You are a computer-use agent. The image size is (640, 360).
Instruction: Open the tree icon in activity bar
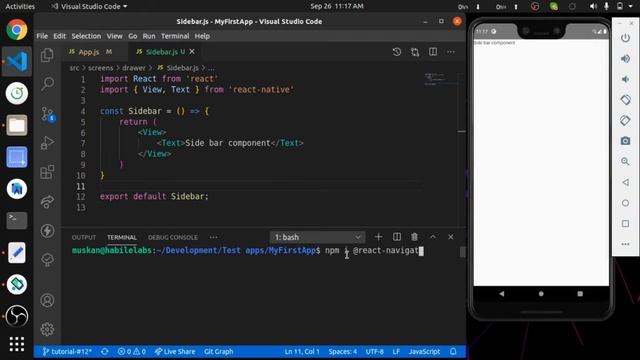pyautogui.click(x=47, y=260)
